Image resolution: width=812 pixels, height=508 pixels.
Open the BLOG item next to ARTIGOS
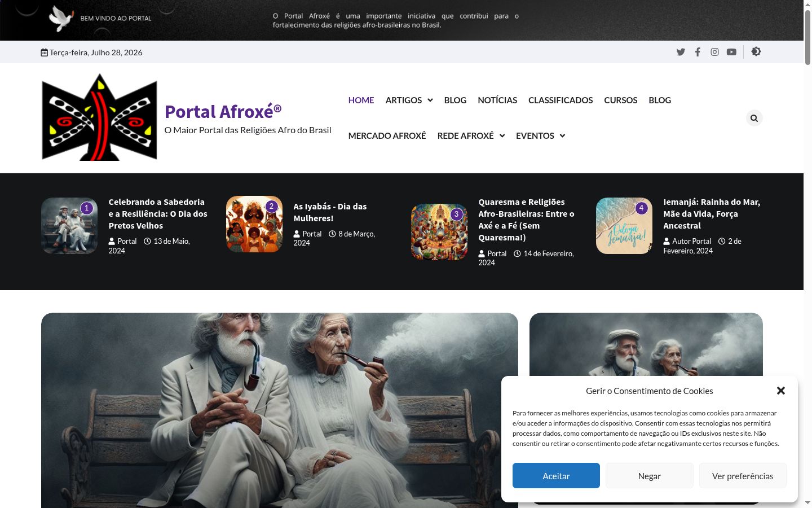455,100
